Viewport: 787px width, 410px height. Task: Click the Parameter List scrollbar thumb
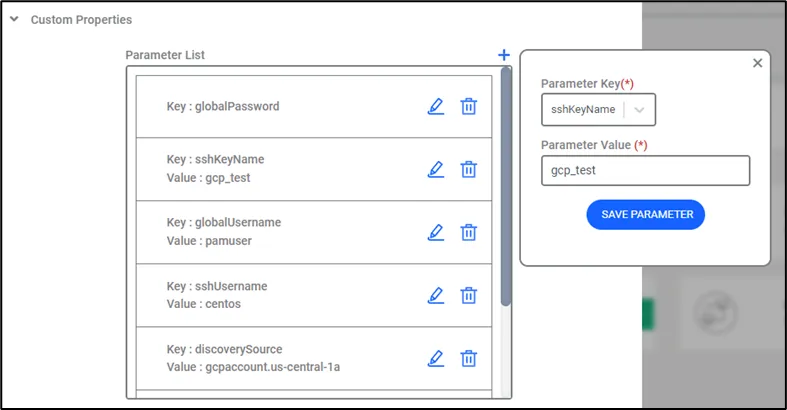(506, 186)
